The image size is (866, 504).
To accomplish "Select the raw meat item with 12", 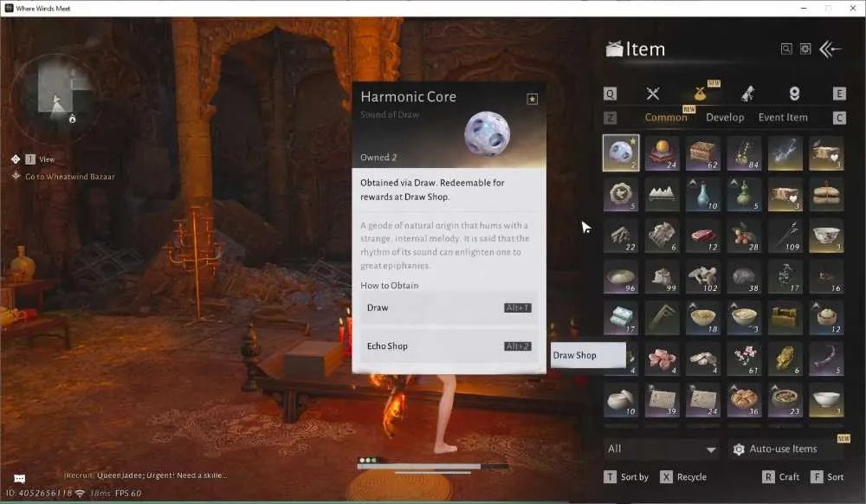I will tap(703, 236).
